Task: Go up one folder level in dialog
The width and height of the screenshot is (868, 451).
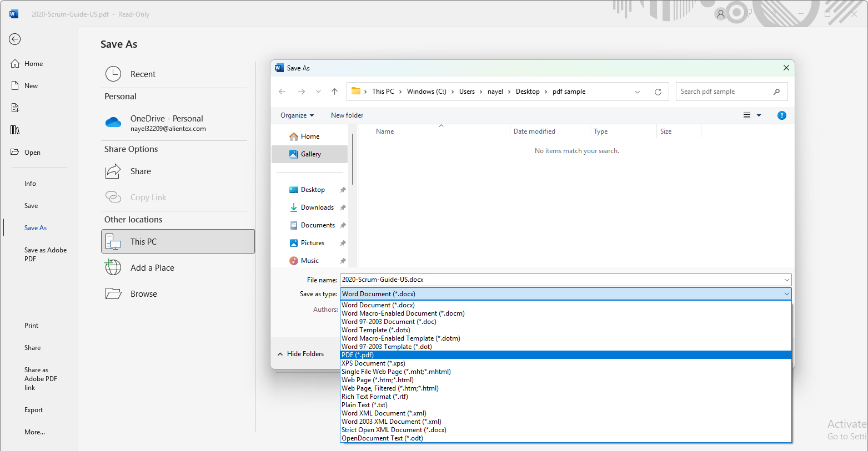Action: pos(334,92)
